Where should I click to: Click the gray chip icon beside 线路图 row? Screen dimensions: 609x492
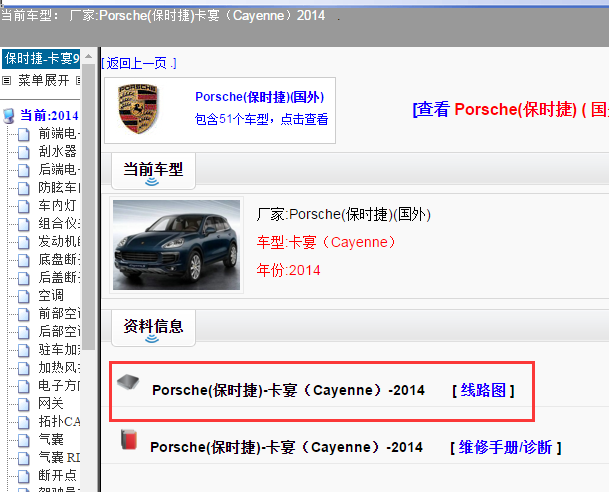(128, 382)
